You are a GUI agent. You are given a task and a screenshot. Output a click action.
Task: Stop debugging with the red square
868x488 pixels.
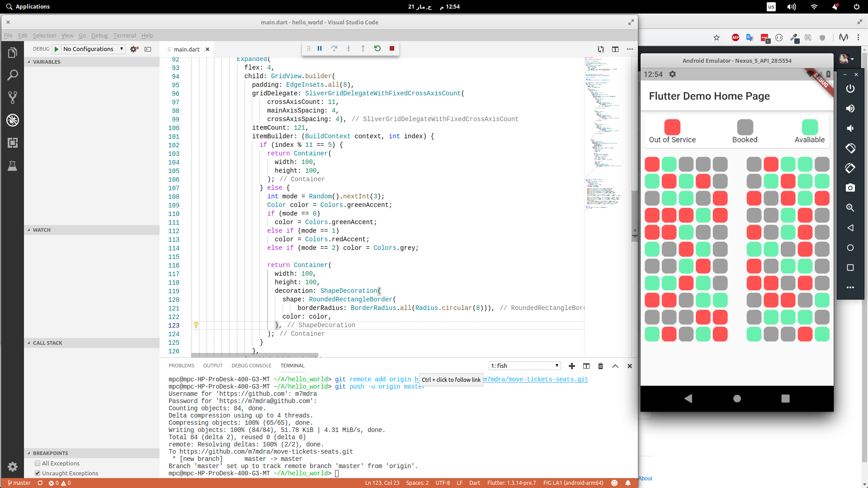pos(392,48)
